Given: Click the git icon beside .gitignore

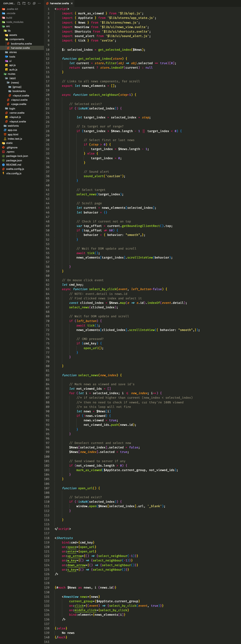Looking at the screenshot, I should [x=4, y=147].
